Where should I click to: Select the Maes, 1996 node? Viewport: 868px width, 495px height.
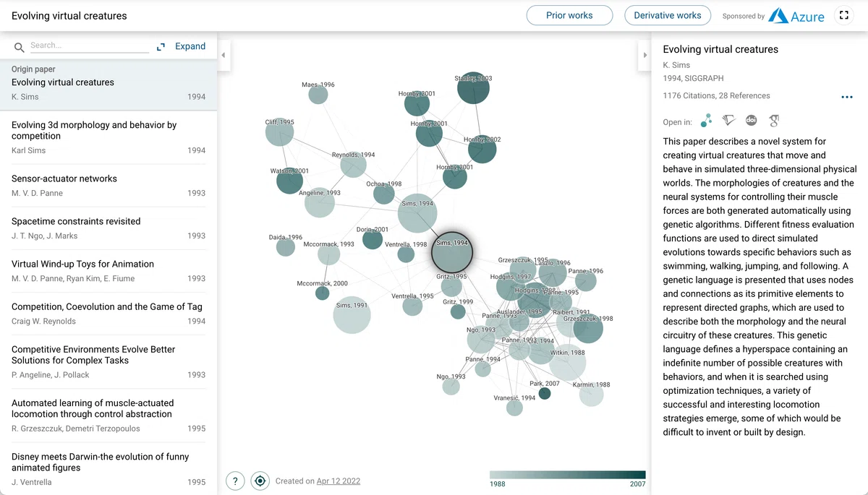click(318, 95)
